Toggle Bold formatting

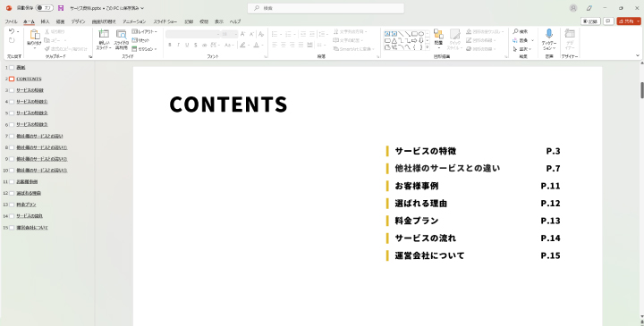[170, 46]
